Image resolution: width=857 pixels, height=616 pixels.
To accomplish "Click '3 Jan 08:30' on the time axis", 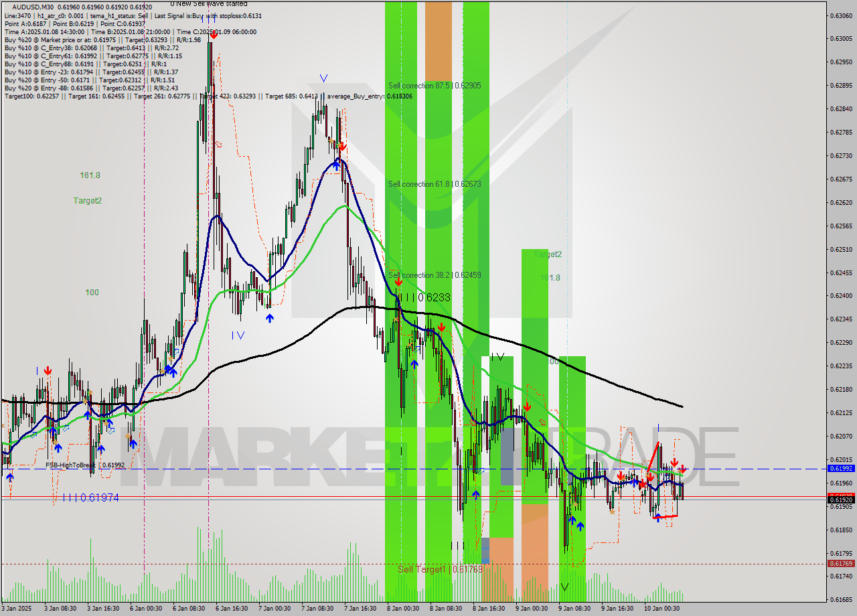I will tap(60, 609).
